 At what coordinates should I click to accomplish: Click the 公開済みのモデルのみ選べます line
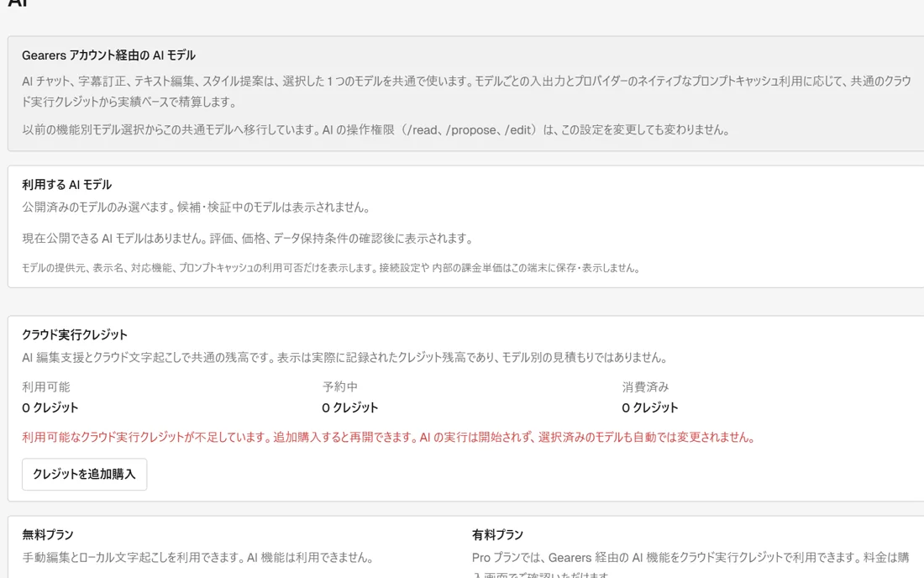197,208
